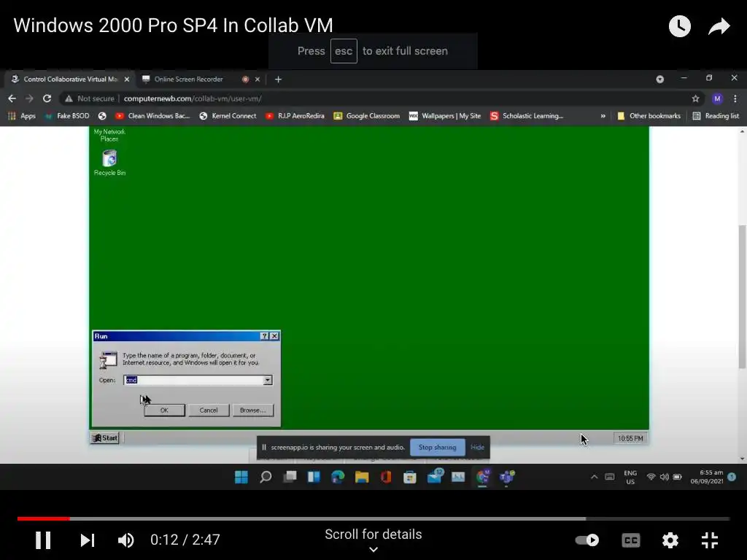Select My Network Places desktop icon
Viewport: 747px width, 560px height.
point(109,135)
